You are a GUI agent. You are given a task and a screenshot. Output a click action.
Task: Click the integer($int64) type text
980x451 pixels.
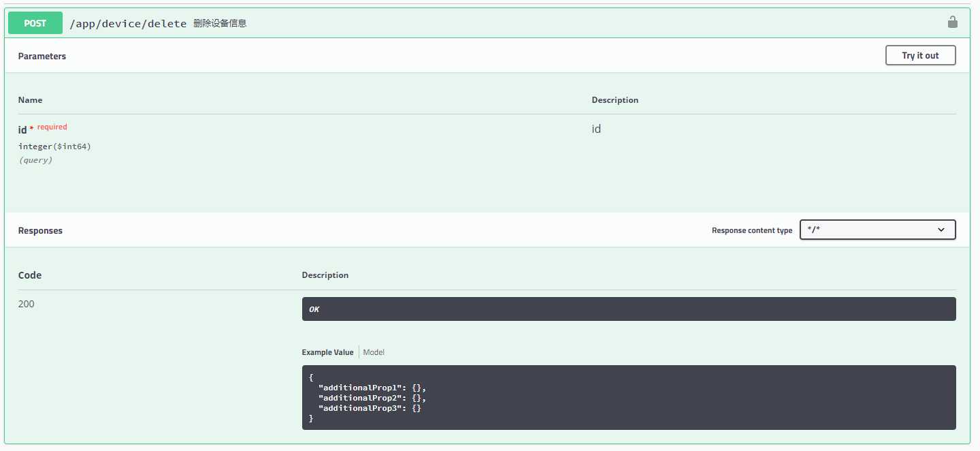point(54,146)
